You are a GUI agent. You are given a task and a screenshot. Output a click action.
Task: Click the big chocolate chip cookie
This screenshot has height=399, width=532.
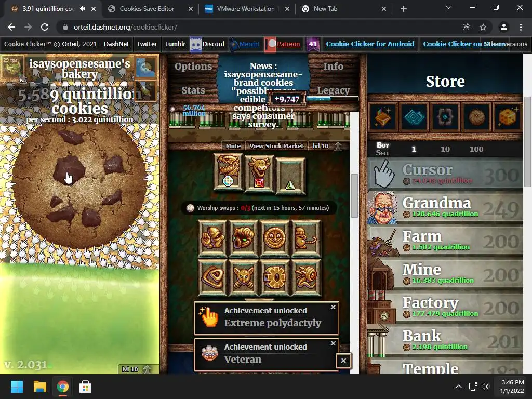[79, 186]
